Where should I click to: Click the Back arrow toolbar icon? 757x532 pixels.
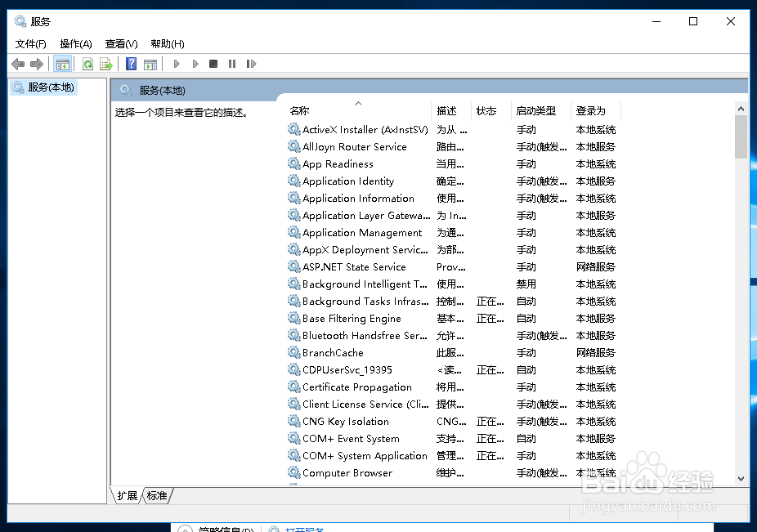coord(18,64)
